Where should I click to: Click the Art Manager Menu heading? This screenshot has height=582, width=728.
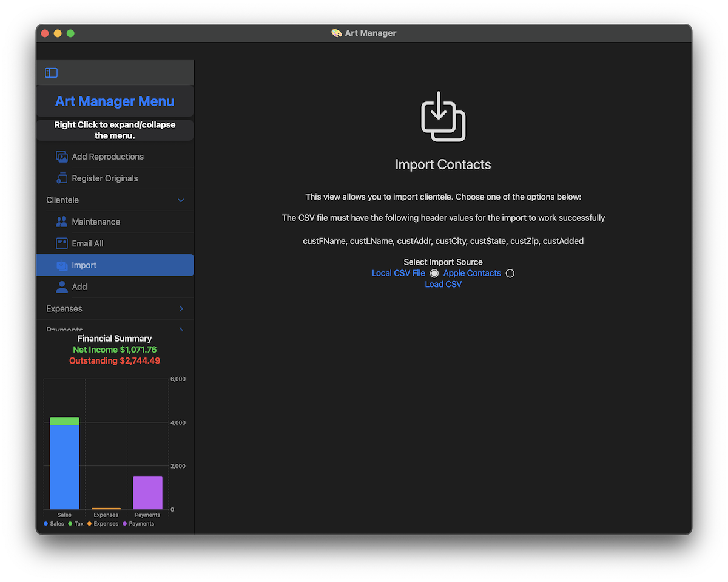click(x=115, y=101)
